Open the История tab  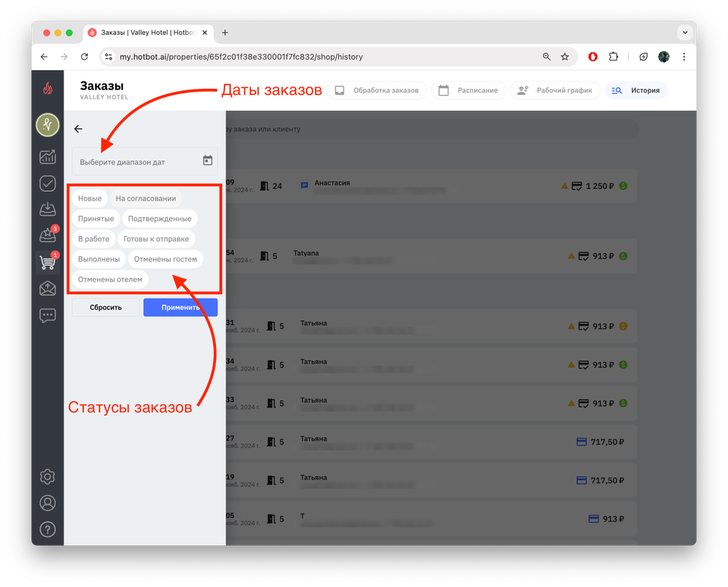636,90
